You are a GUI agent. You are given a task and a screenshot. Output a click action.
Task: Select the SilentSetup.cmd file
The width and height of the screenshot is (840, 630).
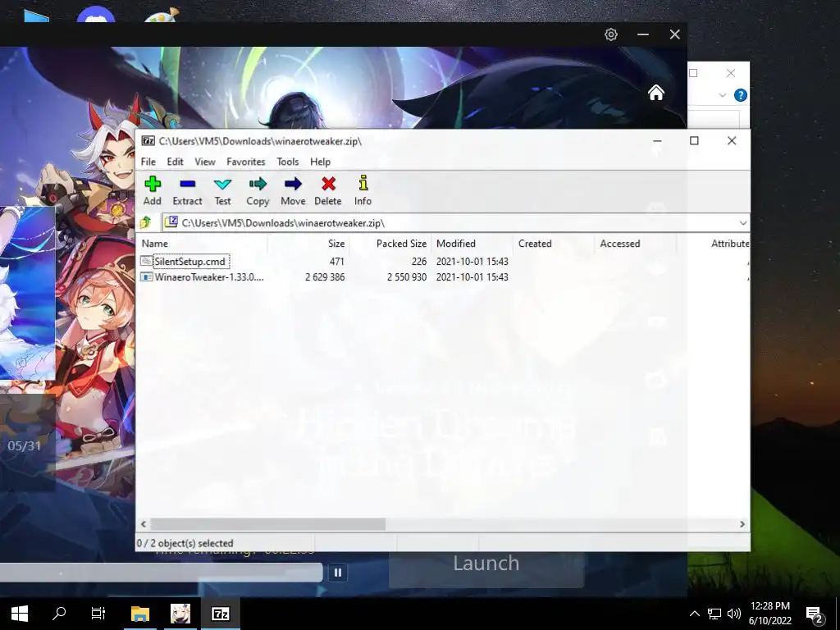(x=190, y=262)
